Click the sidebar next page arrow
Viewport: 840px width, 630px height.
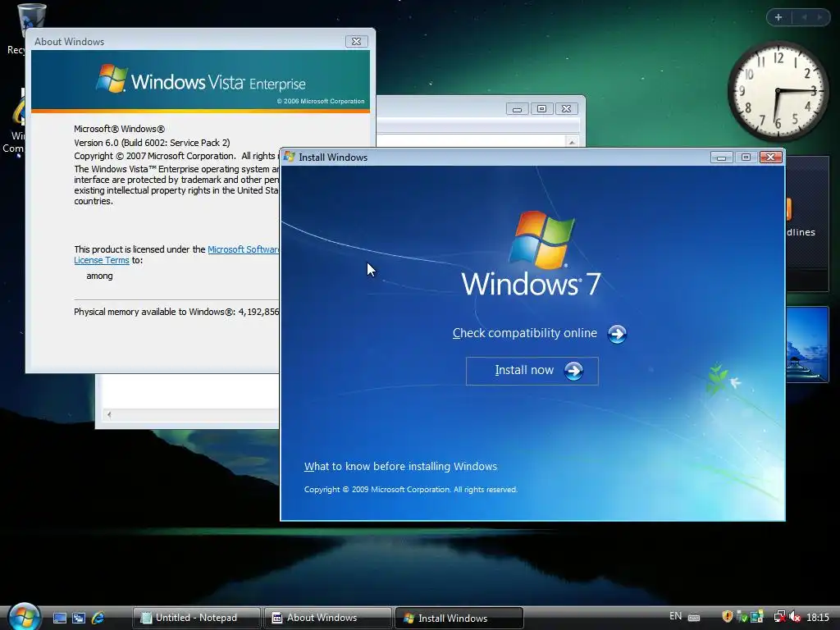[x=819, y=17]
